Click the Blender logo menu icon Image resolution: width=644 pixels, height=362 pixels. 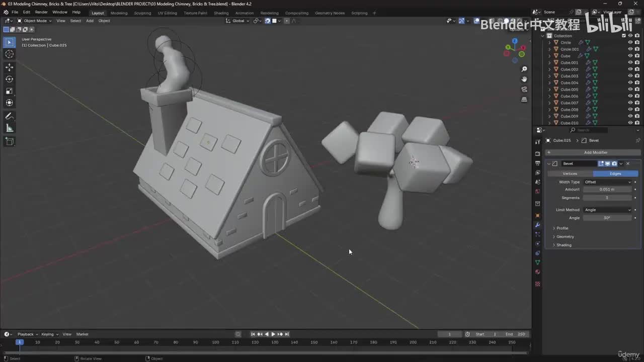tap(6, 12)
